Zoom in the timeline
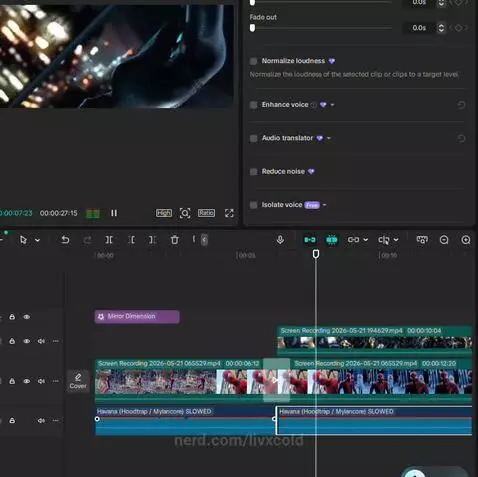 tap(466, 240)
